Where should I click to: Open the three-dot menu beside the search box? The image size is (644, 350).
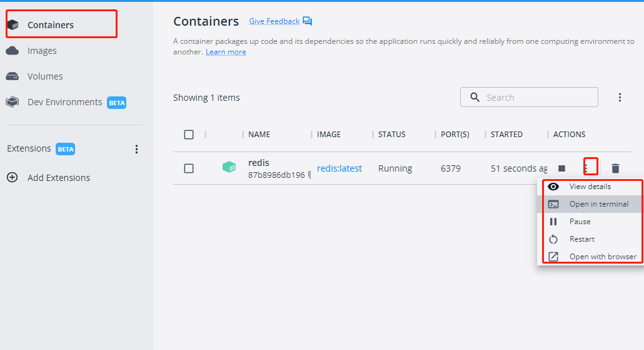pyautogui.click(x=620, y=98)
